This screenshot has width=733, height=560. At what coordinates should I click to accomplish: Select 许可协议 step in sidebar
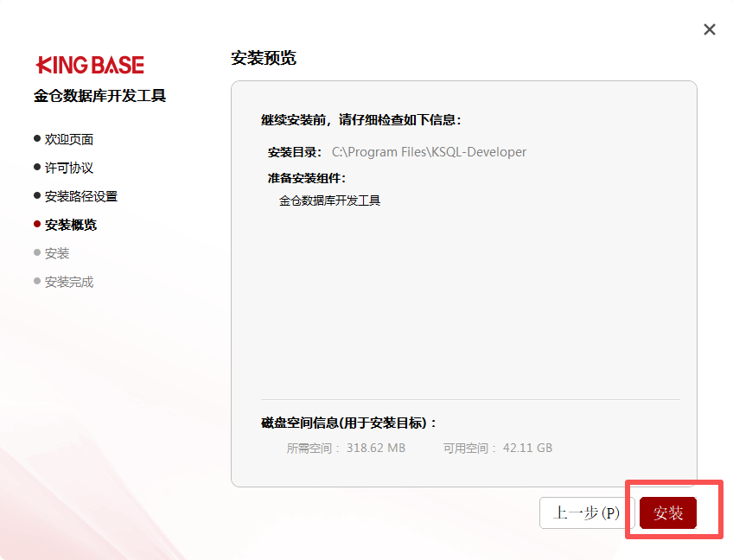pos(69,168)
